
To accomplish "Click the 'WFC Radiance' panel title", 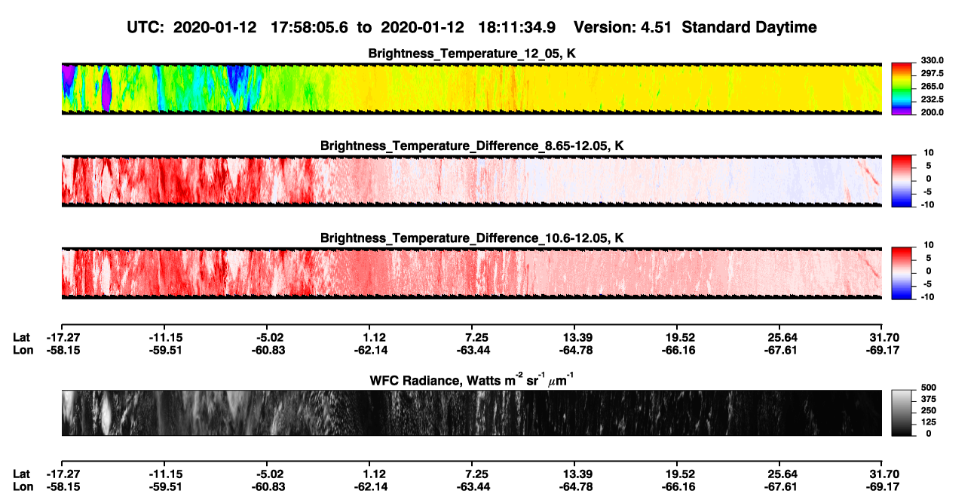I will (472, 380).
